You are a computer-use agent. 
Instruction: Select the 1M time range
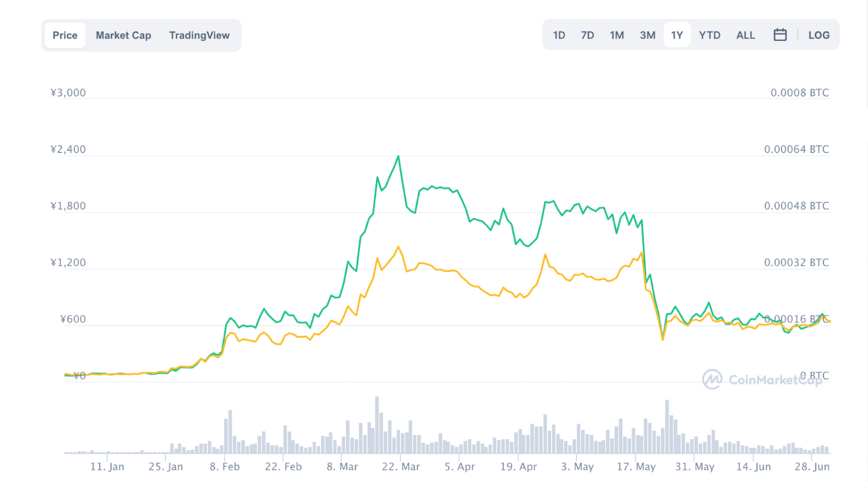click(617, 35)
